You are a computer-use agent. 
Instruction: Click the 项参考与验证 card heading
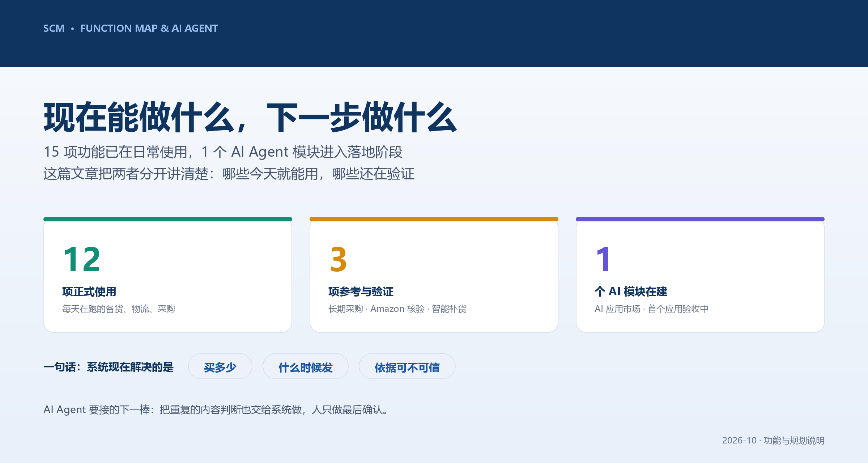click(361, 292)
